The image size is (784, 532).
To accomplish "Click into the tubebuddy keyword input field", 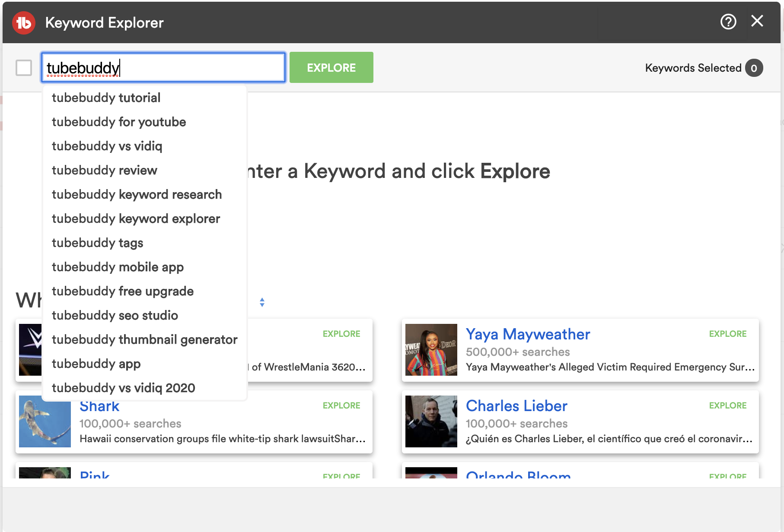I will pyautogui.click(x=163, y=67).
